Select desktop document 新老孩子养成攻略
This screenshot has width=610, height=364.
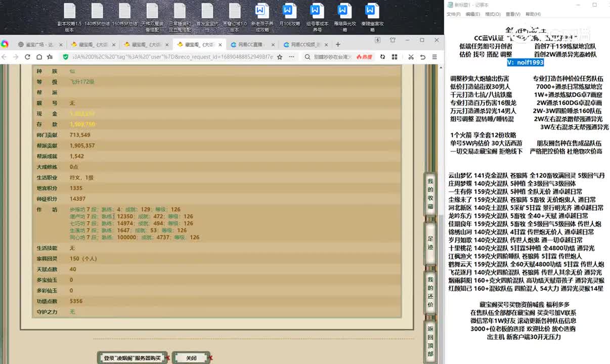[x=262, y=18]
